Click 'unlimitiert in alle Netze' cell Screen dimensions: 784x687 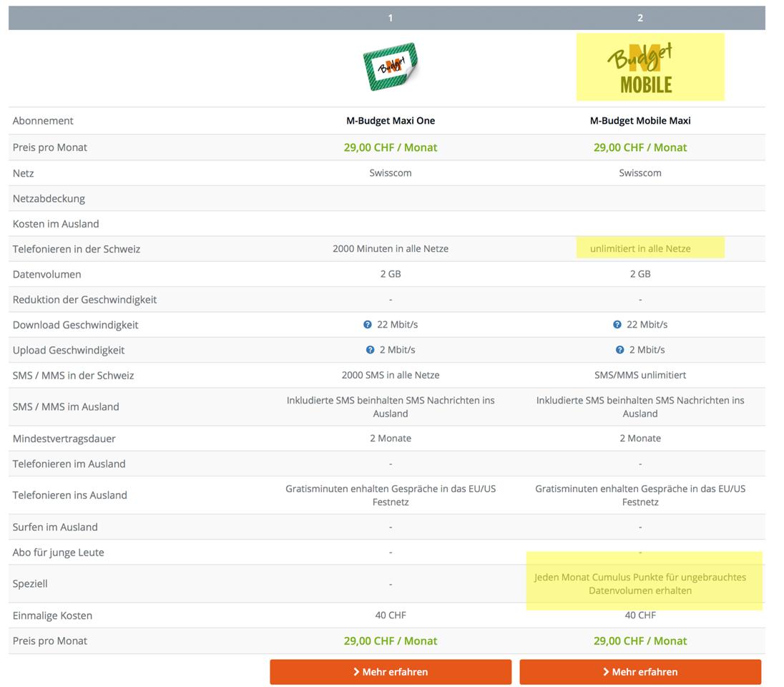(640, 249)
